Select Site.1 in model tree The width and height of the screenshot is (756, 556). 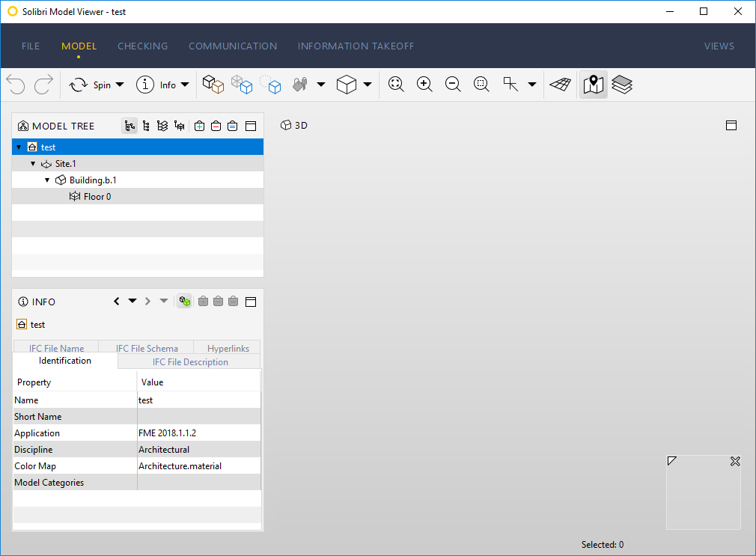tap(65, 164)
